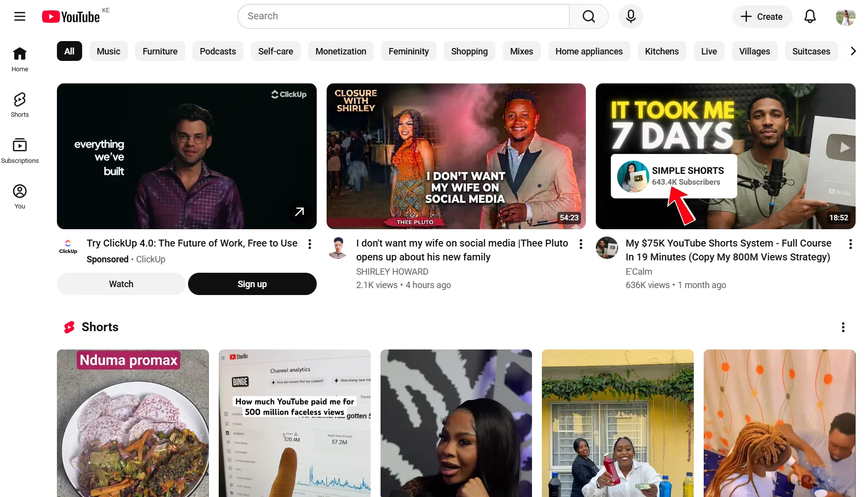Start voice search with microphone

coord(630,16)
